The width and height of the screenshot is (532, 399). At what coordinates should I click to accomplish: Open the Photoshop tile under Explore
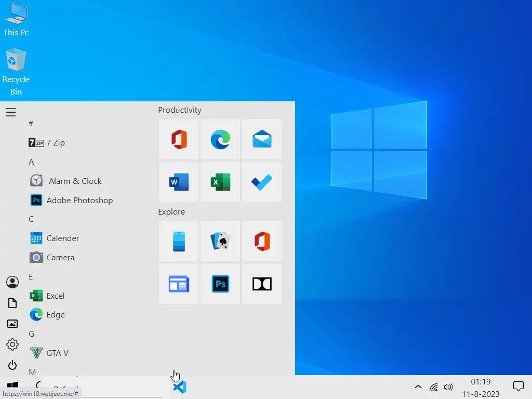[220, 284]
